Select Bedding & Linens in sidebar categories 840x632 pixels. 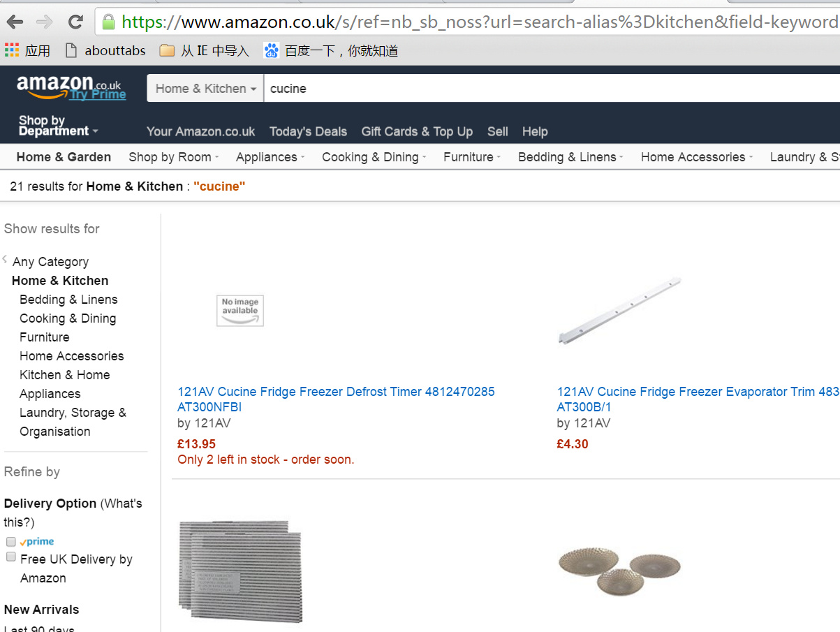[x=68, y=300]
